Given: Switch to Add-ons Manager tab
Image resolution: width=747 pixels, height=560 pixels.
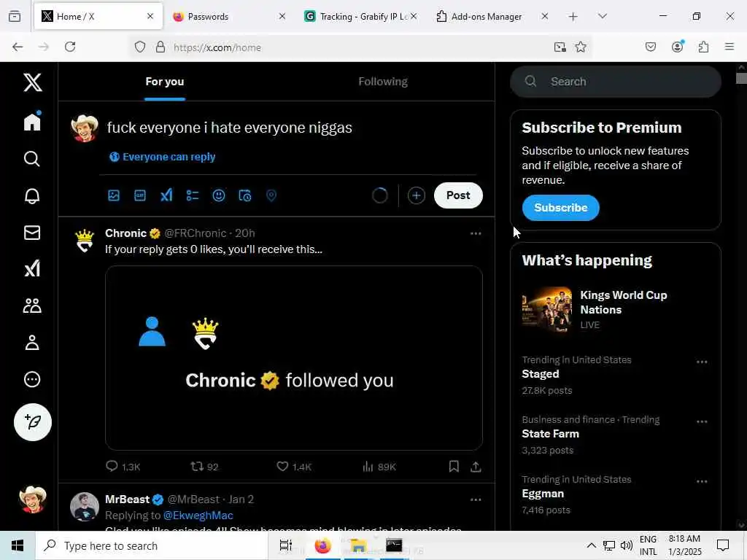Looking at the screenshot, I should 492,16.
